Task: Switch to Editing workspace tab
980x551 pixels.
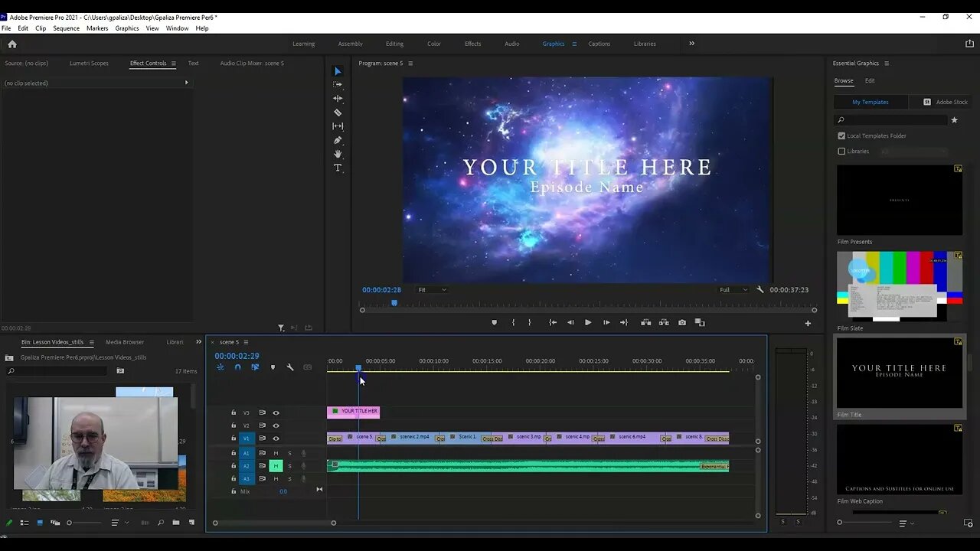Action: 394,44
